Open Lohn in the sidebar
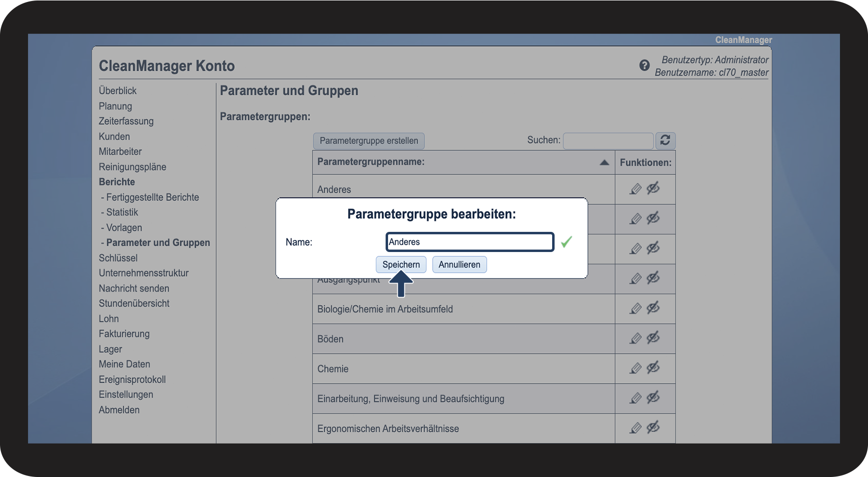Image resolution: width=868 pixels, height=477 pixels. point(109,319)
